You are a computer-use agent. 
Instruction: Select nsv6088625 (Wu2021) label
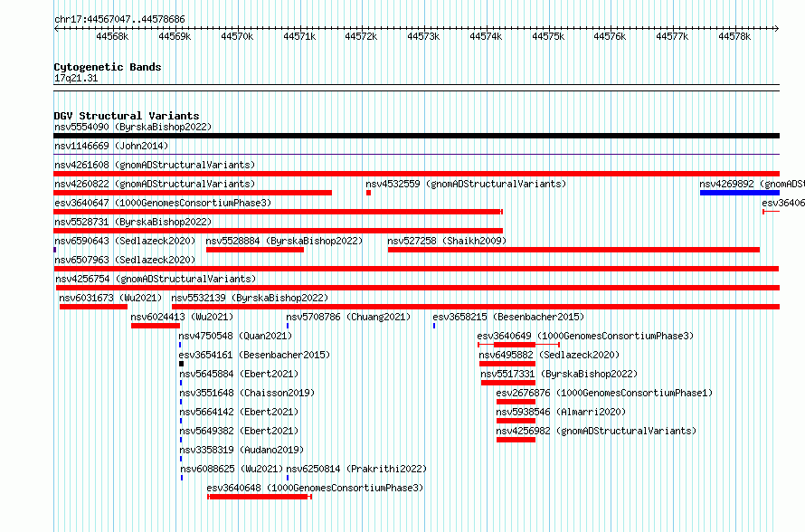pyautogui.click(x=232, y=469)
